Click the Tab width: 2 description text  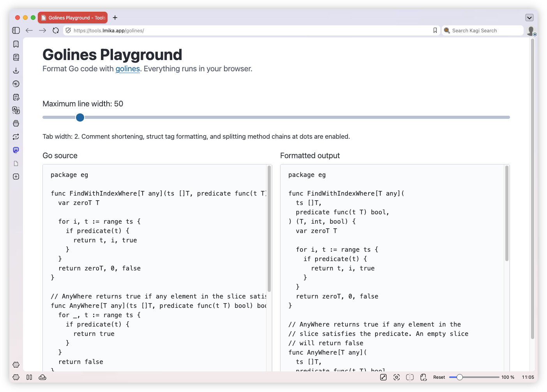196,136
